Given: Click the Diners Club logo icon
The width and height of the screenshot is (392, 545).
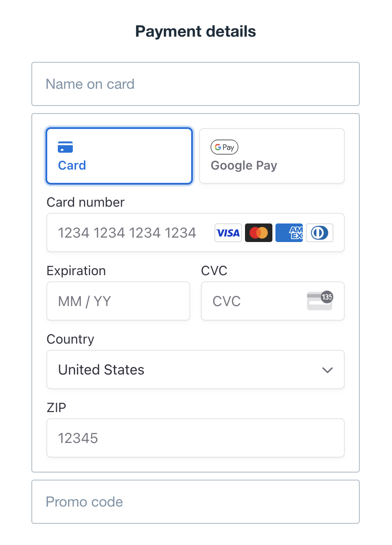Looking at the screenshot, I should (319, 233).
